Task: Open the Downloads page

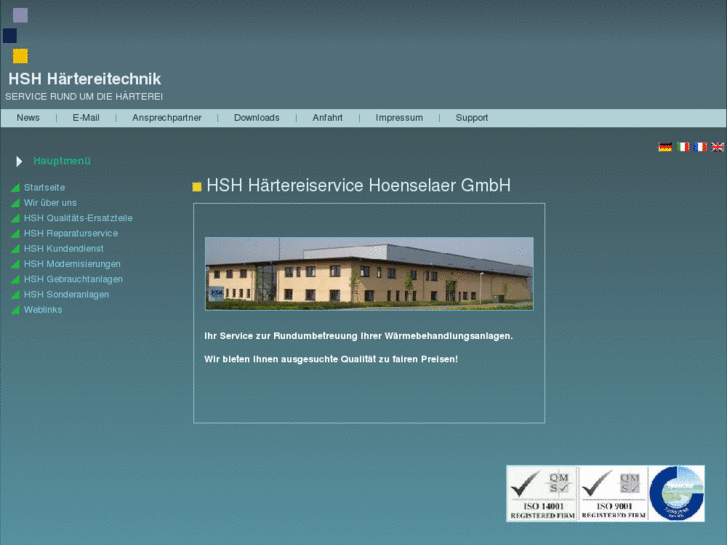Action: click(256, 118)
